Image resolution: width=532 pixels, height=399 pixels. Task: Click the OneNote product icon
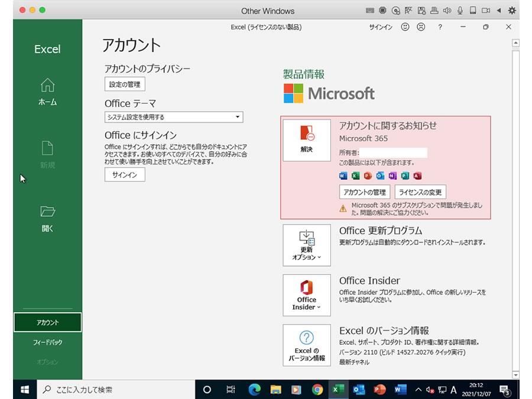point(392,176)
